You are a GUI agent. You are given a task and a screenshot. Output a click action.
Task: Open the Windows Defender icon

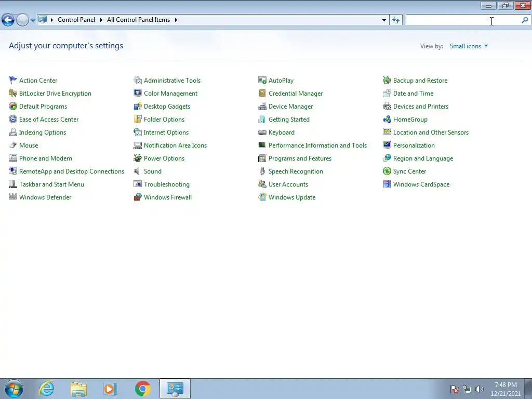pyautogui.click(x=13, y=197)
